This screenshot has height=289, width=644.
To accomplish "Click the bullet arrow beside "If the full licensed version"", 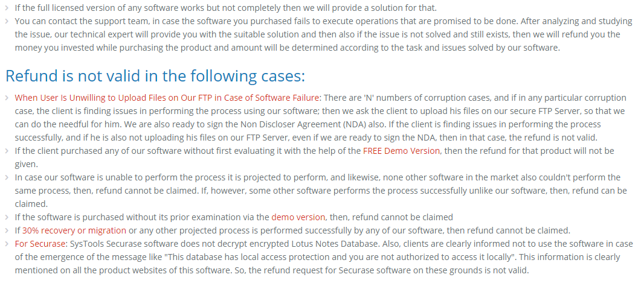I will [x=7, y=8].
